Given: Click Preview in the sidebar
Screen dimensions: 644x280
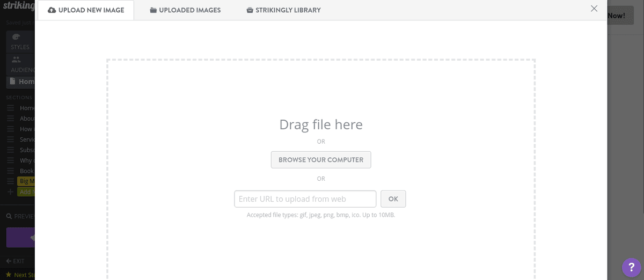Looking at the screenshot, I should (x=20, y=216).
